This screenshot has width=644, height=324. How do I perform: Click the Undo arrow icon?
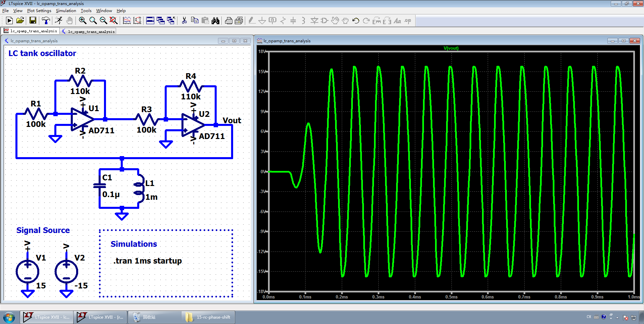click(356, 21)
